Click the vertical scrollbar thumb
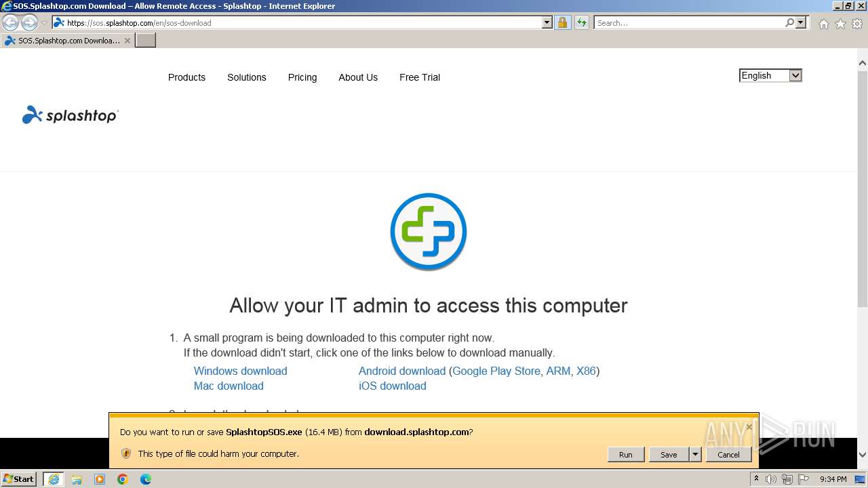 pyautogui.click(x=863, y=190)
